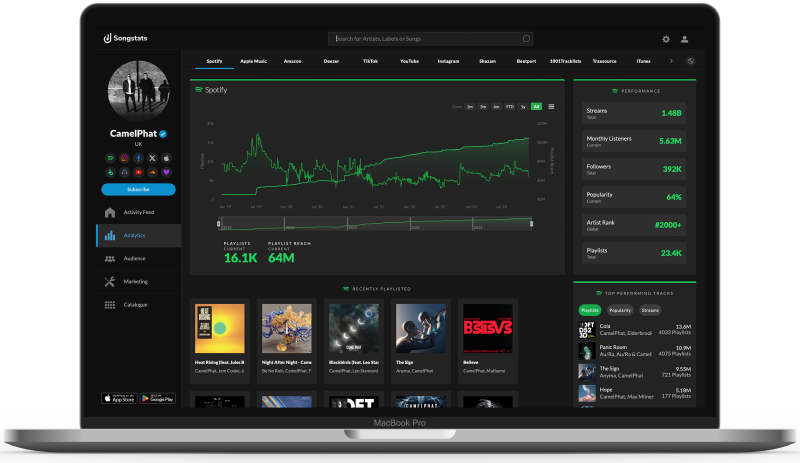
Task: Click right handle of chart range navigator
Action: pos(531,224)
